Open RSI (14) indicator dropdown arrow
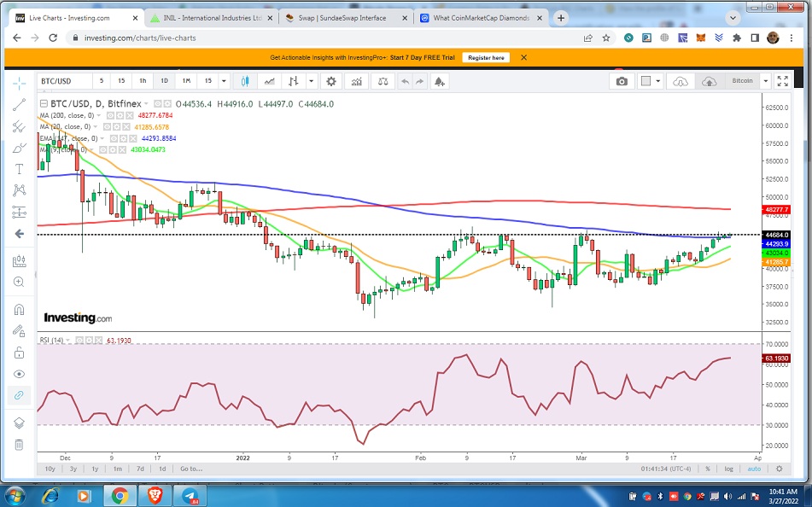Screen dimensions: 812x507 point(67,341)
